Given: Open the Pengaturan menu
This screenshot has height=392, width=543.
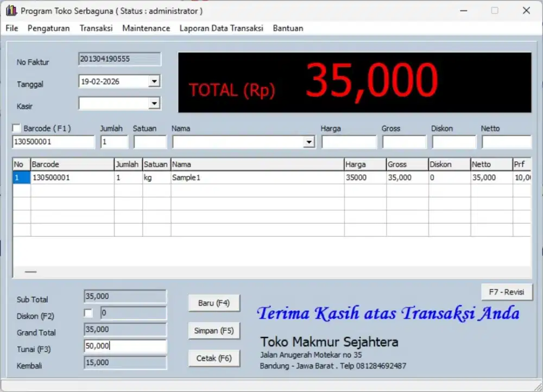Looking at the screenshot, I should [x=48, y=28].
